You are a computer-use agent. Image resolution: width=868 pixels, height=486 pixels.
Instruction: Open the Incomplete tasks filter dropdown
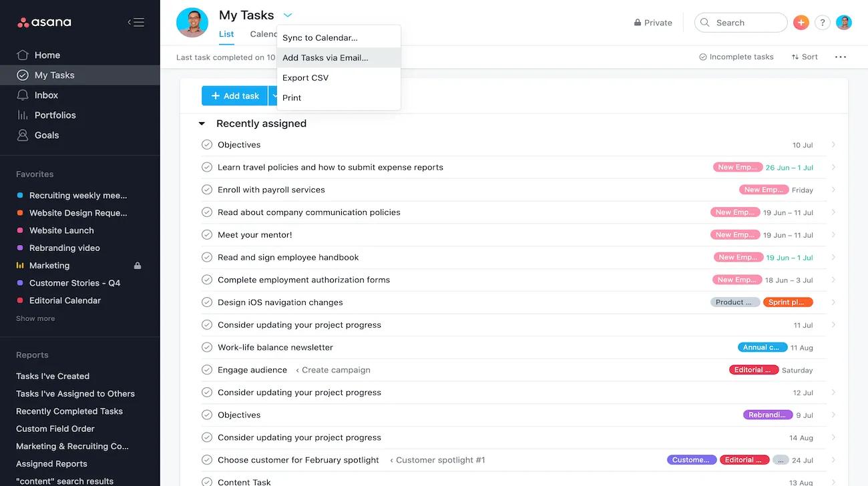coord(736,57)
